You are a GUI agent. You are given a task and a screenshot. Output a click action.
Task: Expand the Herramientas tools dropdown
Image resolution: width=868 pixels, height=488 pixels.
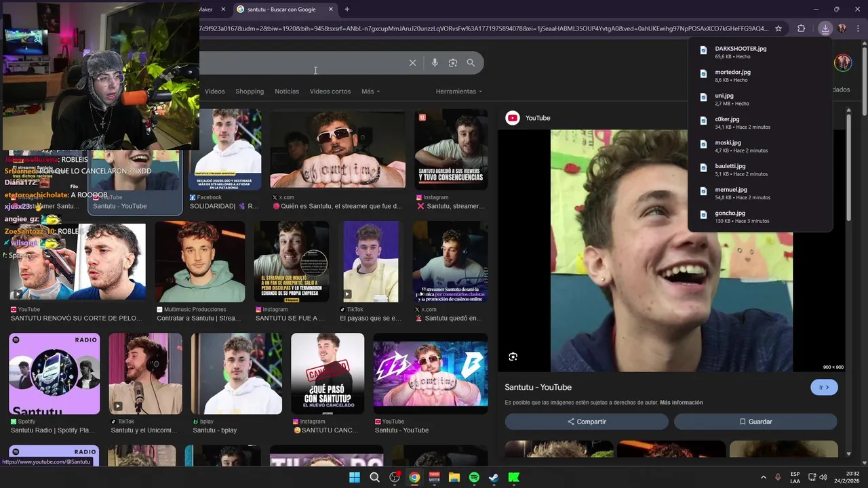point(459,91)
